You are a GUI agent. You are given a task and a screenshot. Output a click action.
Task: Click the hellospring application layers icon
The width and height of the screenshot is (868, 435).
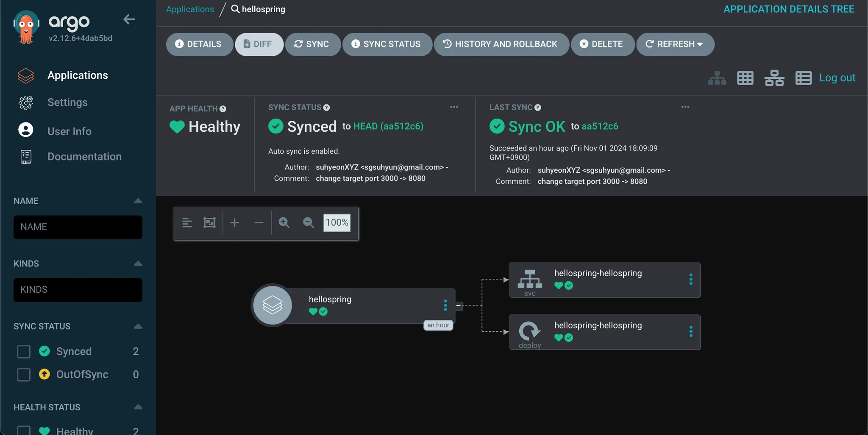point(273,305)
